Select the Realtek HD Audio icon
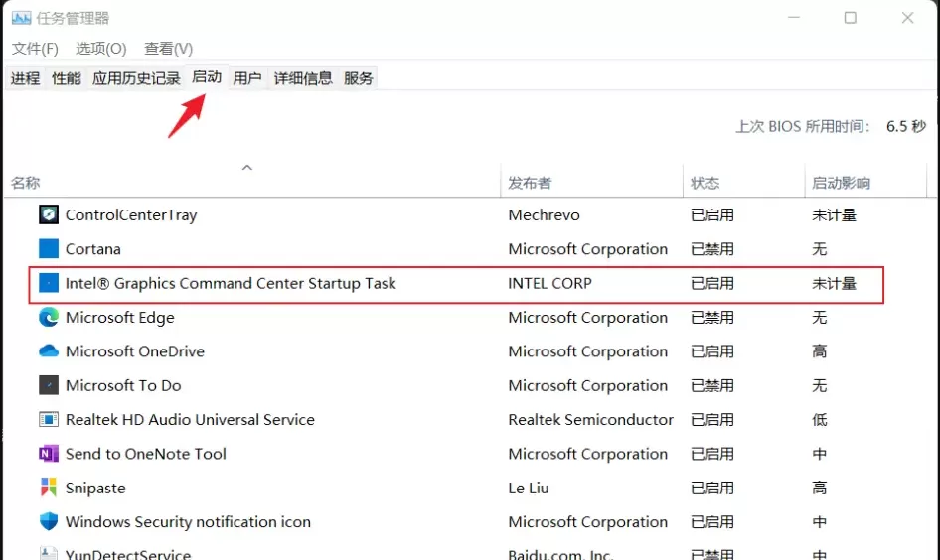 [49, 419]
